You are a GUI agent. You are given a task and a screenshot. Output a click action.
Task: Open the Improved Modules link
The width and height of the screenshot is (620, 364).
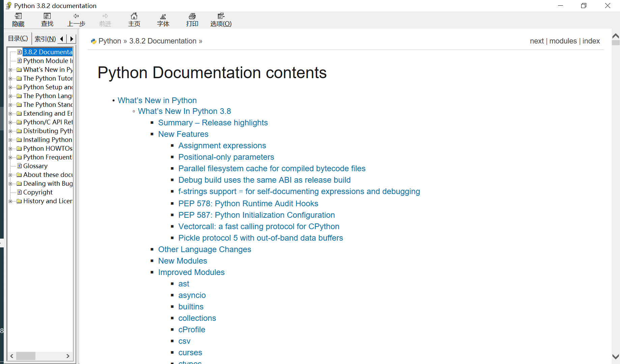click(x=191, y=272)
